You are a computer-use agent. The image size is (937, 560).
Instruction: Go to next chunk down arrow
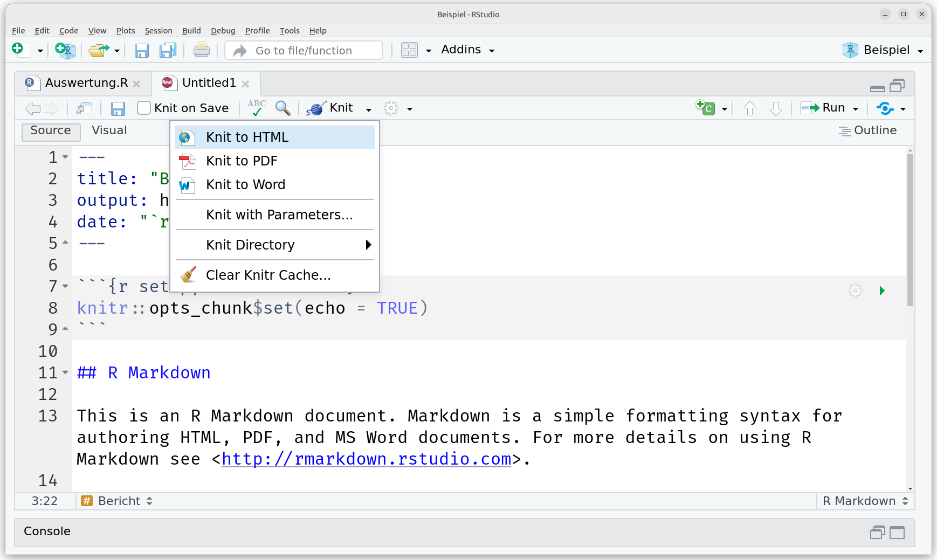[775, 108]
